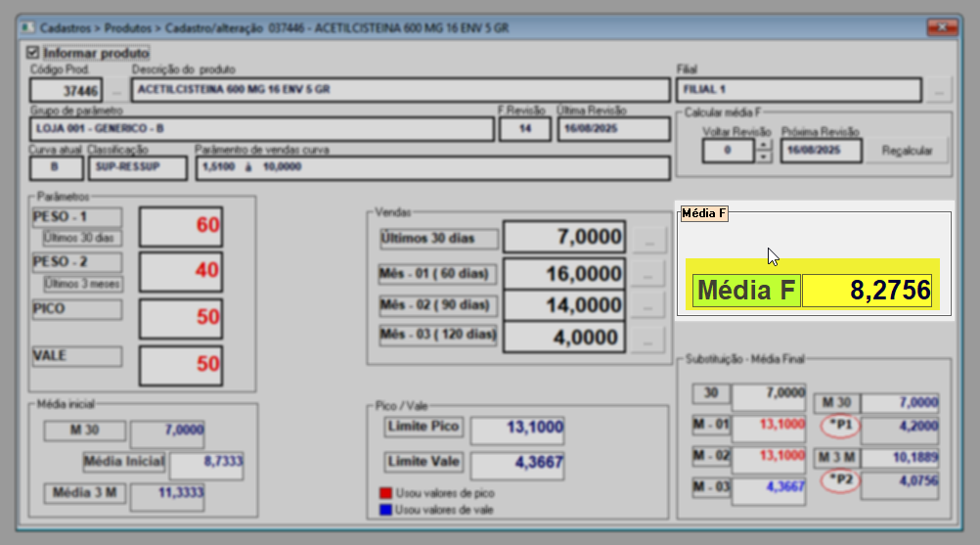
Task: Click VALE parameter value 50
Action: [181, 366]
